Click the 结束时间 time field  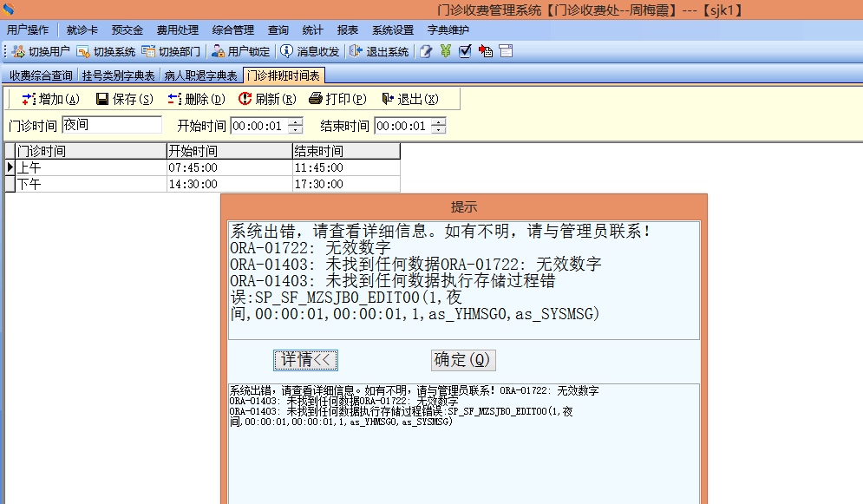403,126
